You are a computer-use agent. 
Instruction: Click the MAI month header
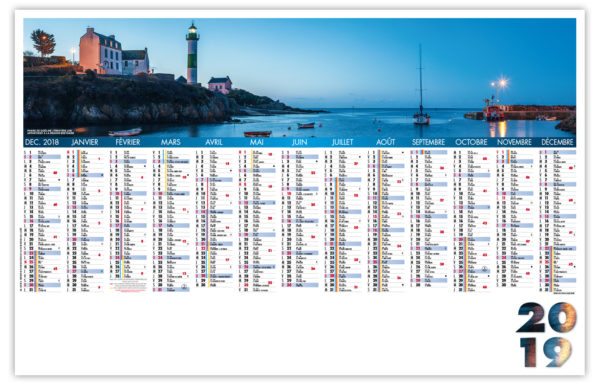tap(256, 142)
